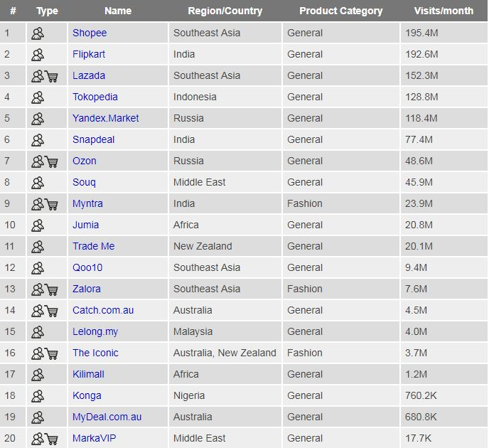Click the shopping cart icon in Zalora row
The image size is (489, 448).
click(x=52, y=289)
